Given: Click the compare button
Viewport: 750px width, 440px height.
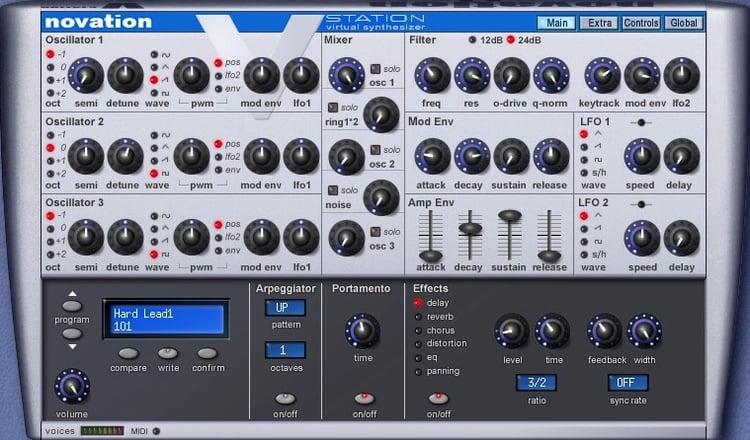Looking at the screenshot, I should (x=128, y=353).
